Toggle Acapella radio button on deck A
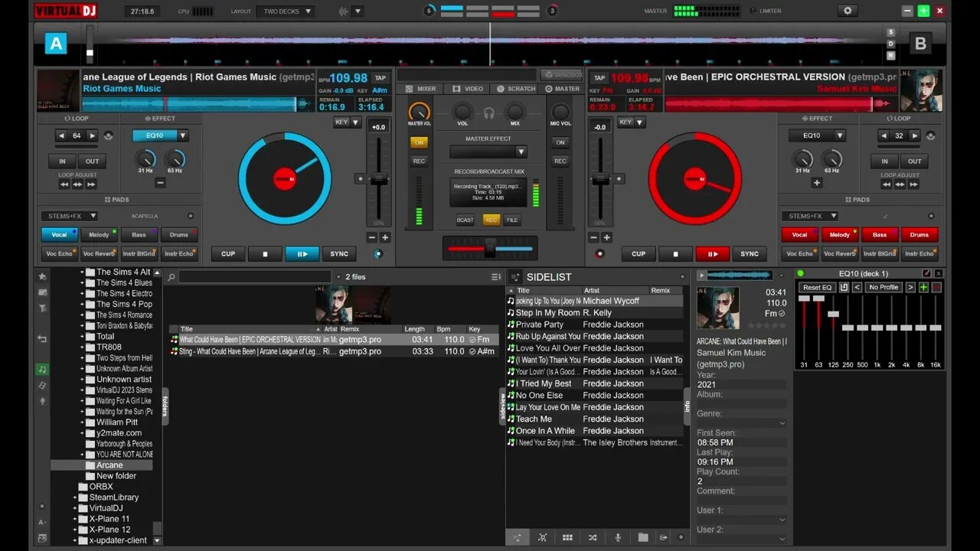The width and height of the screenshot is (980, 551). 191,216
